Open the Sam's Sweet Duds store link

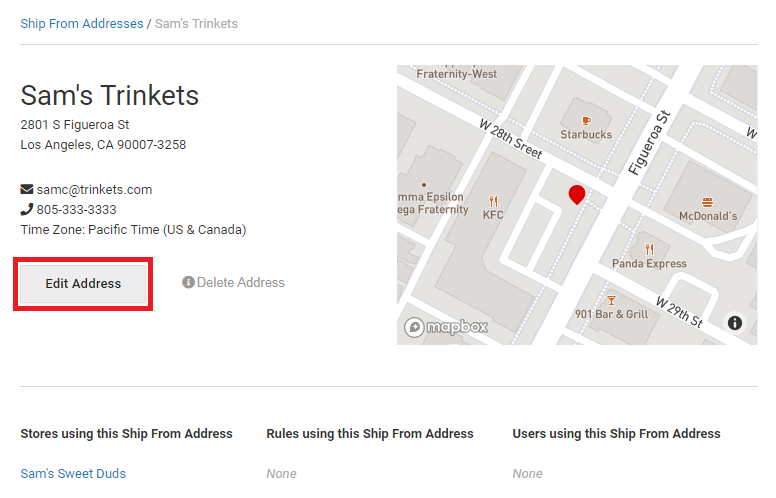click(73, 474)
